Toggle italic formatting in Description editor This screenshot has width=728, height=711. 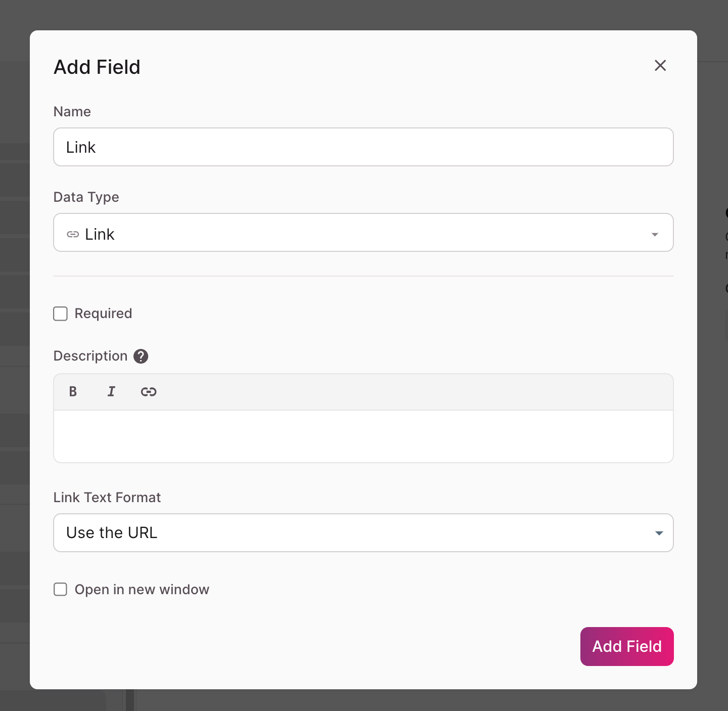(111, 391)
